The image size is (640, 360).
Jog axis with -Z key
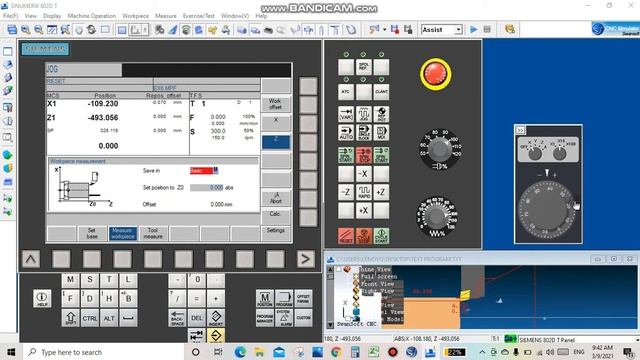click(x=346, y=192)
